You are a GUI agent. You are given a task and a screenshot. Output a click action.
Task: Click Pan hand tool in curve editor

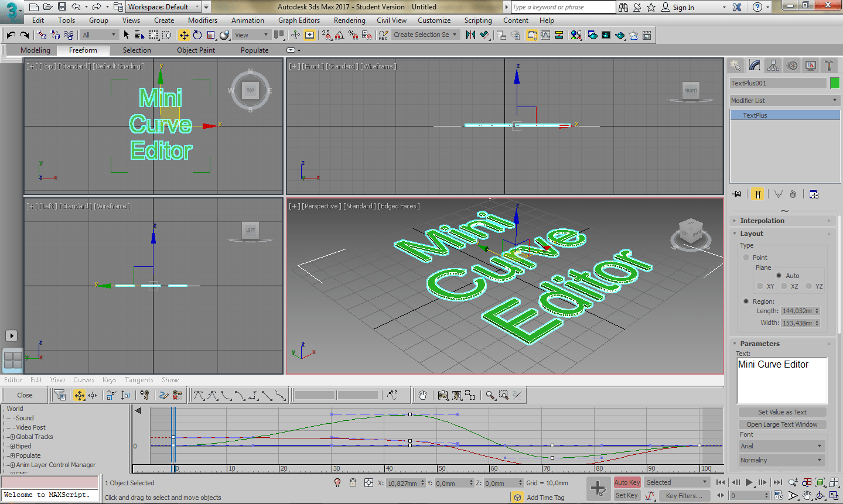tap(422, 395)
